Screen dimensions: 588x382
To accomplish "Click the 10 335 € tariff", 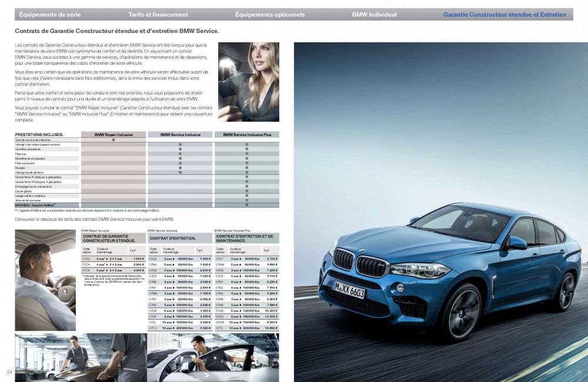I will 272,311.
